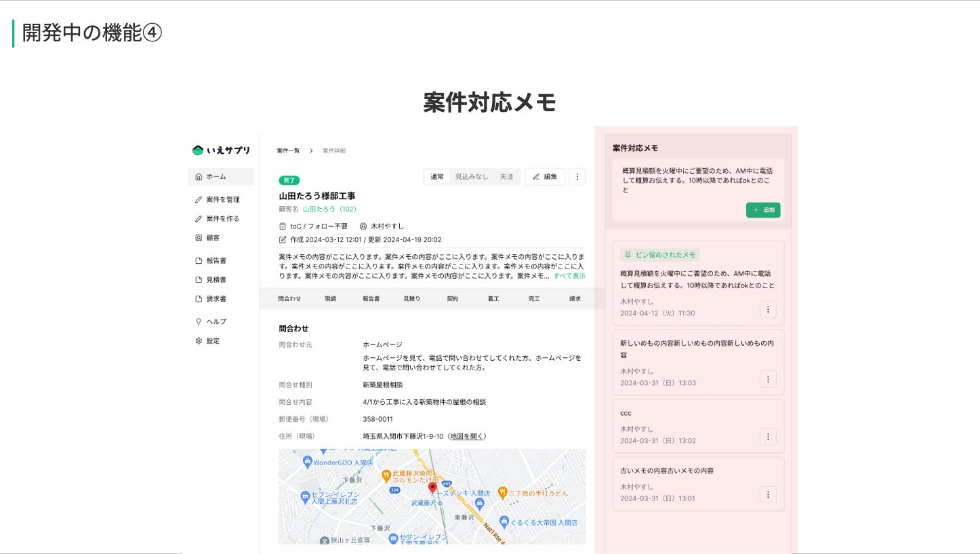Click the 編集 edit button
The height and width of the screenshot is (554, 980).
545,177
